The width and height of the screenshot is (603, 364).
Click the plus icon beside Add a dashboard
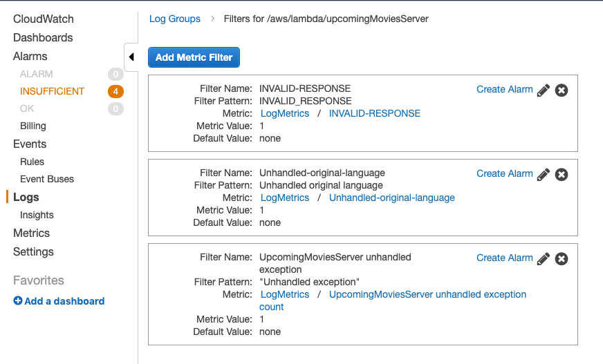tap(18, 300)
